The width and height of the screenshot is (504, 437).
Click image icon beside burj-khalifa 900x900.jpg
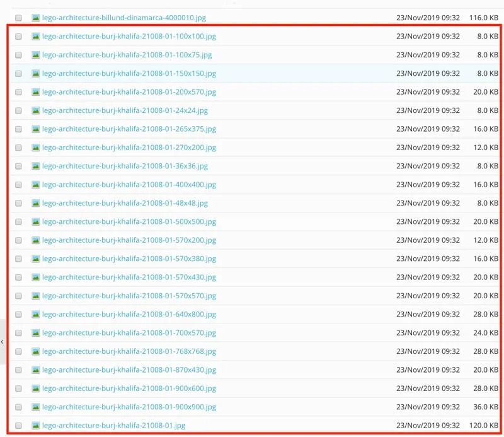[x=36, y=407]
